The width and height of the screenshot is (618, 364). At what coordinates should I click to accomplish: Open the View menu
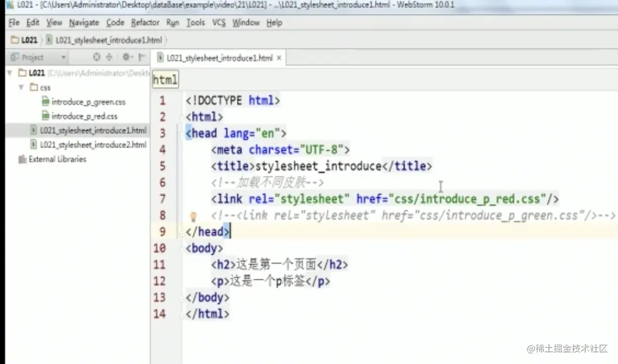[x=54, y=23]
